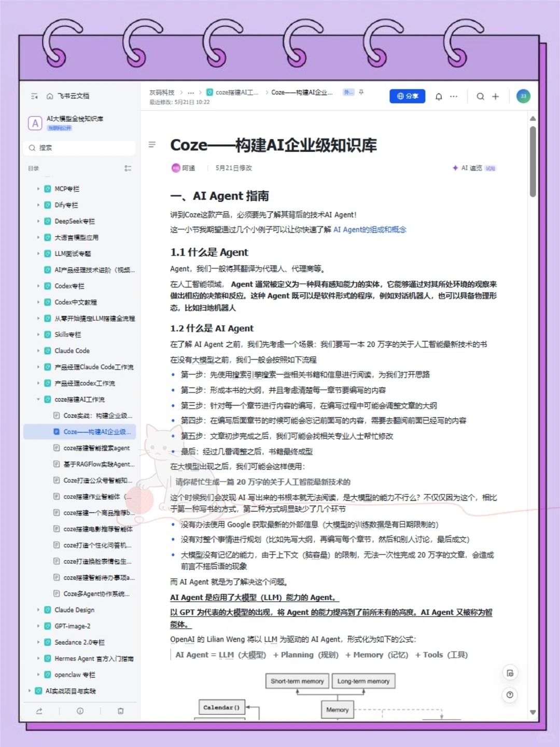Collapse the coze搭建AI工作流 tree node

coord(38,399)
